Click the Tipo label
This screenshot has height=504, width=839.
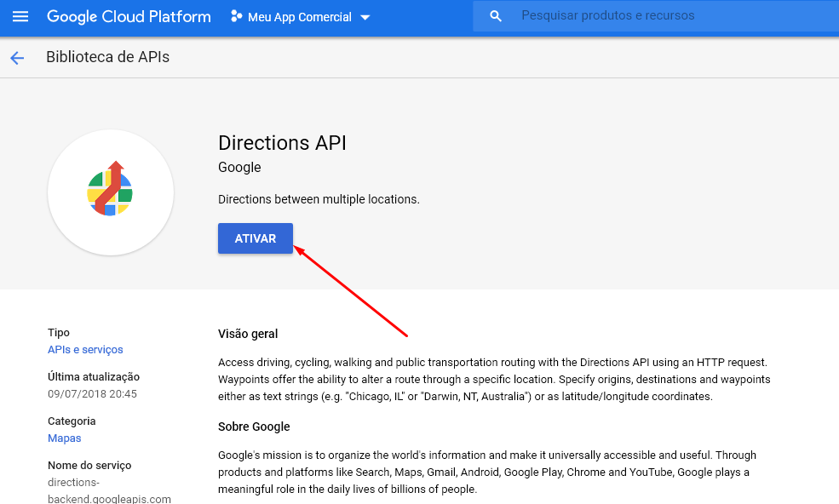click(x=58, y=333)
